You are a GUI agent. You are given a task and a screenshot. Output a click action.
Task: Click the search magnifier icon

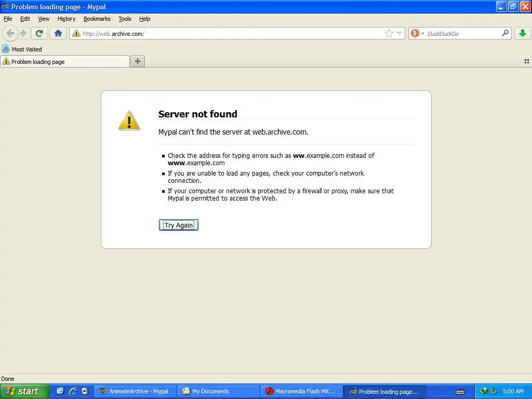click(x=505, y=33)
